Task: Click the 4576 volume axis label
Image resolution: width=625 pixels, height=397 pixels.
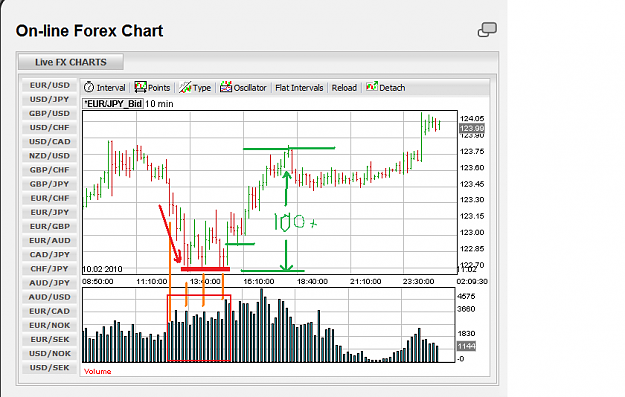Action: 466,296
